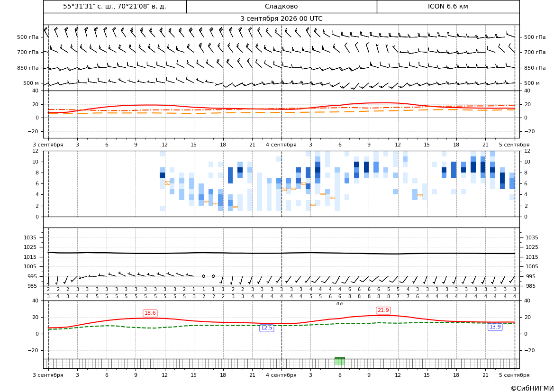The height and width of the screenshot is (392, 554).
Task: Click the 5 сентября label on bottom axis
Action: [514, 375]
